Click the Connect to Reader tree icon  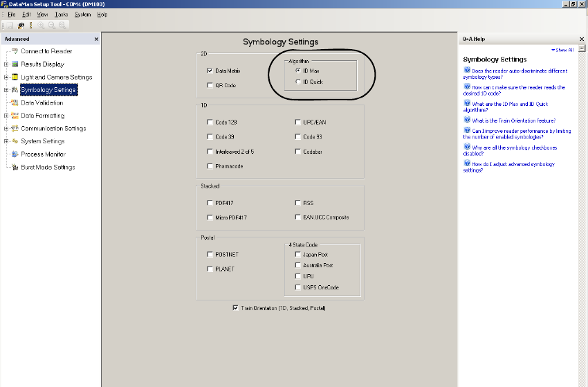pyautogui.click(x=15, y=51)
